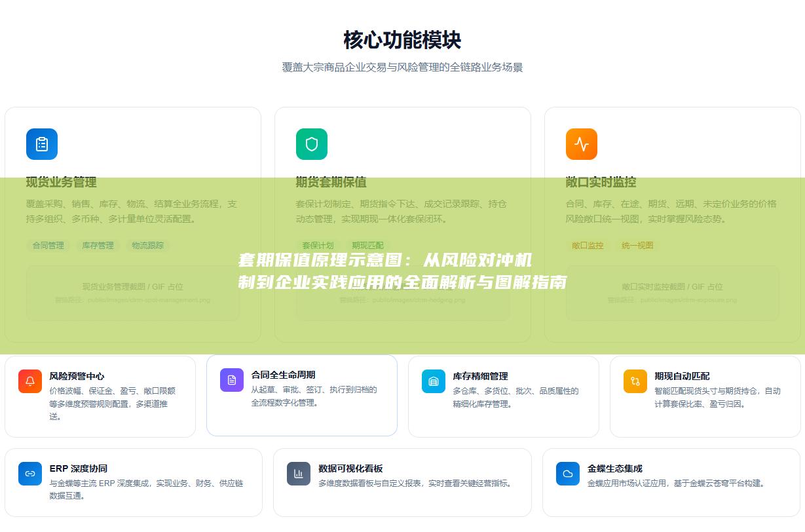This screenshot has height=532, width=805.
Task: Click the clipboard icon for 现货业务管理
Action: point(42,144)
